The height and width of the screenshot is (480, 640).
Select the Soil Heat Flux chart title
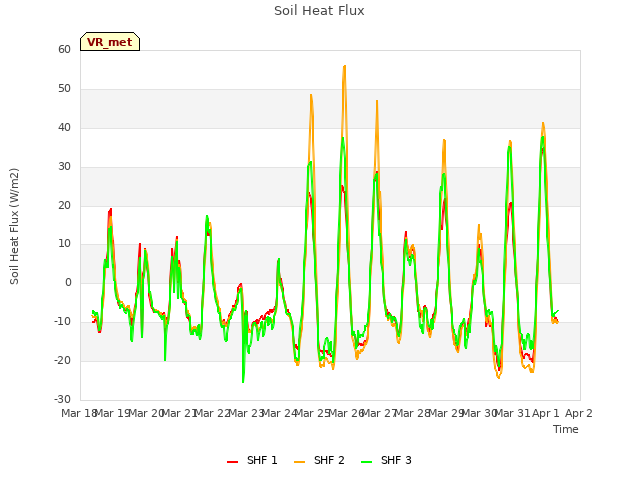click(x=319, y=11)
